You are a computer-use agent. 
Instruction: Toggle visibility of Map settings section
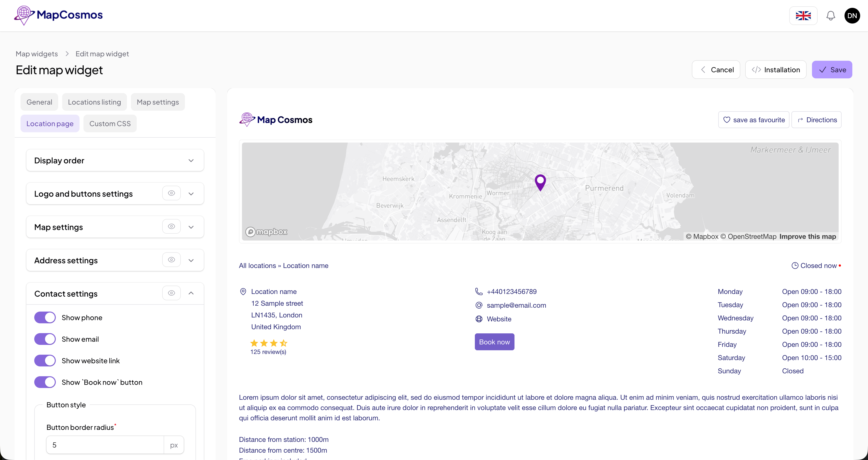[171, 227]
